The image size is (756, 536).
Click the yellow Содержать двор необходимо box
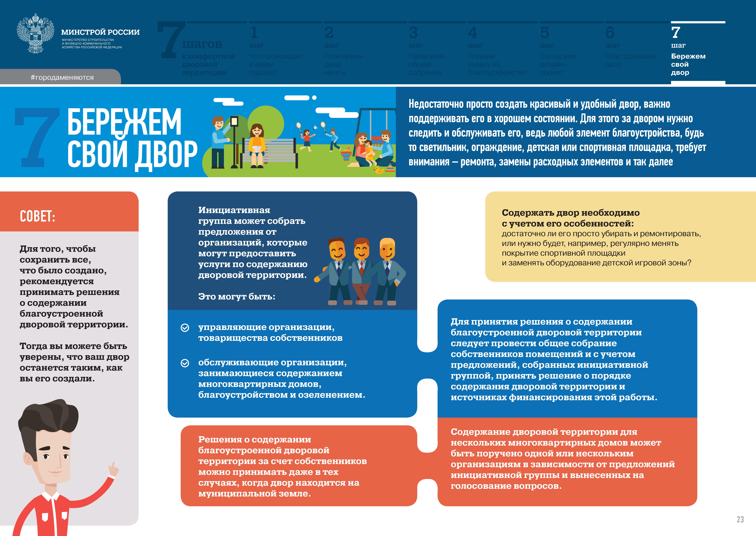click(x=614, y=237)
